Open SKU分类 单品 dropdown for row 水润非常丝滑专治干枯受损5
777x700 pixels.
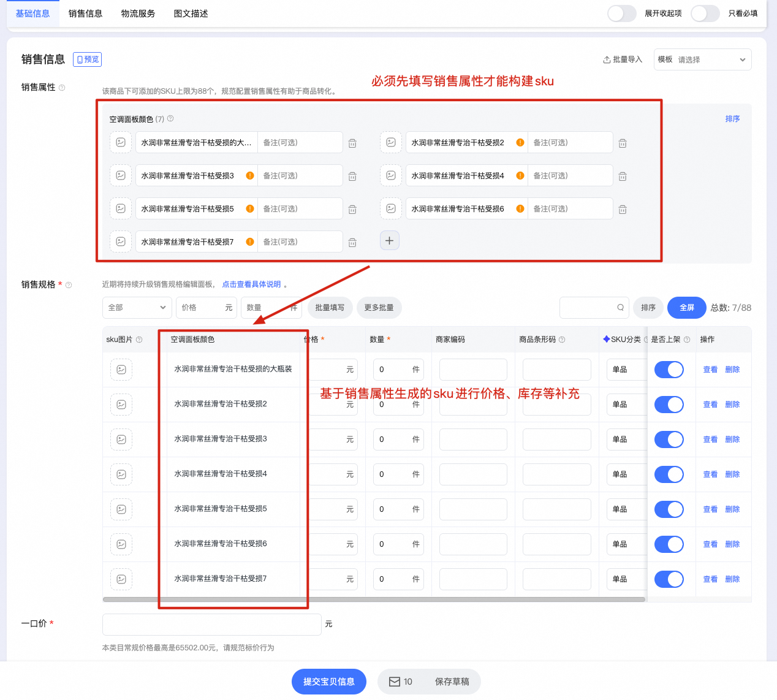click(x=626, y=509)
